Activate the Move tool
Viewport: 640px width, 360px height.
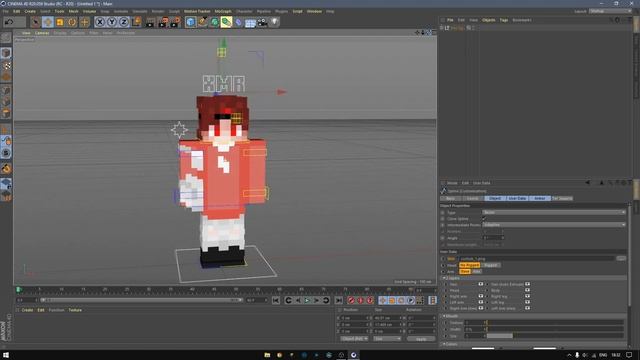[x=48, y=22]
